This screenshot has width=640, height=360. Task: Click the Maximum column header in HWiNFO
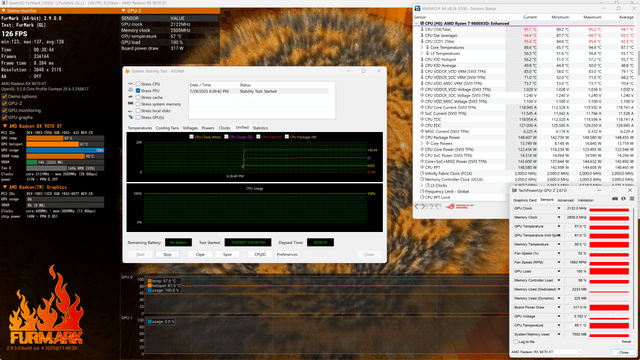point(592,17)
